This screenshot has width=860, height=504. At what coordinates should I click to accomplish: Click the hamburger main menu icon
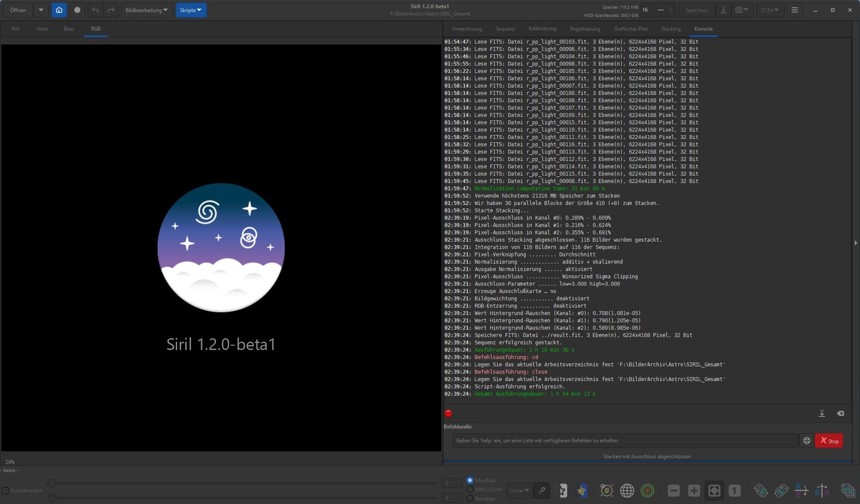[795, 10]
